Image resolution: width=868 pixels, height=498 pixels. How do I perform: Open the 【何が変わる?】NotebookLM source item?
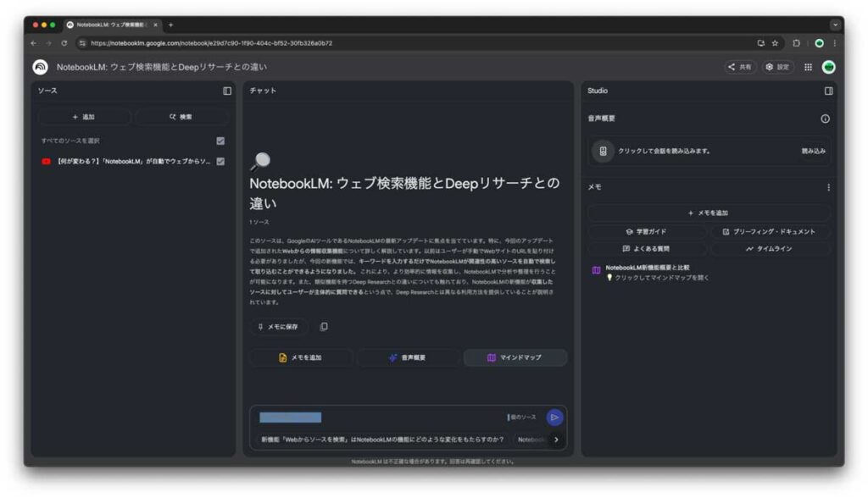coord(133,162)
